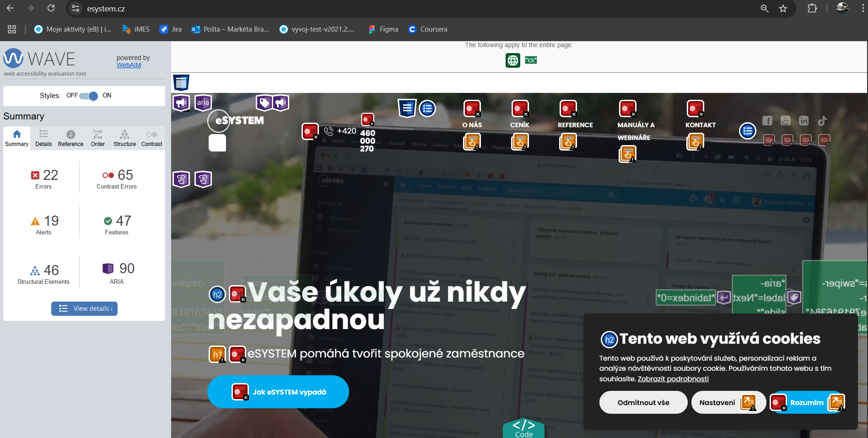The image size is (868, 438).
Task: Click the eSYSTEM logo
Action: [x=236, y=120]
